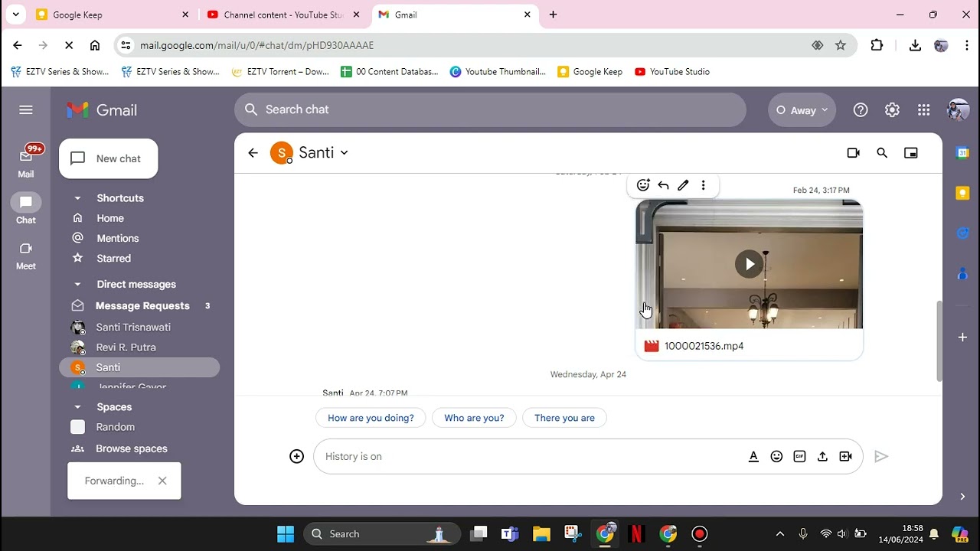980x551 pixels.
Task: Play the 1000021536.mp4 video
Action: (750, 264)
